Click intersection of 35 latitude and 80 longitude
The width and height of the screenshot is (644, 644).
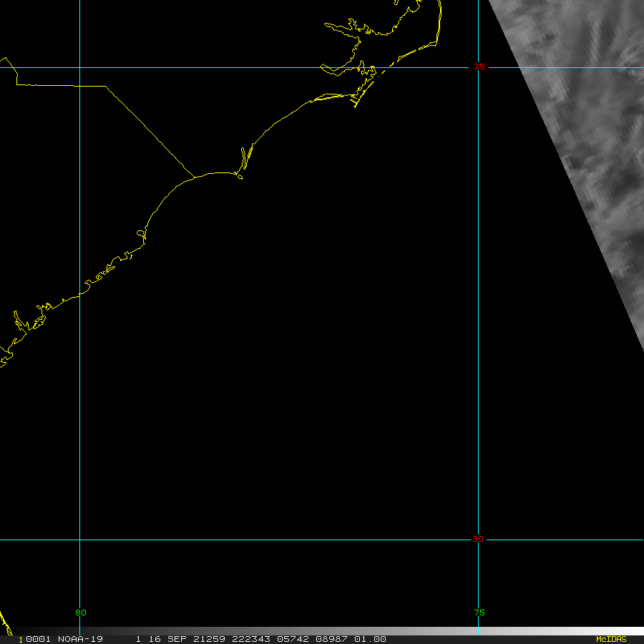[79, 68]
